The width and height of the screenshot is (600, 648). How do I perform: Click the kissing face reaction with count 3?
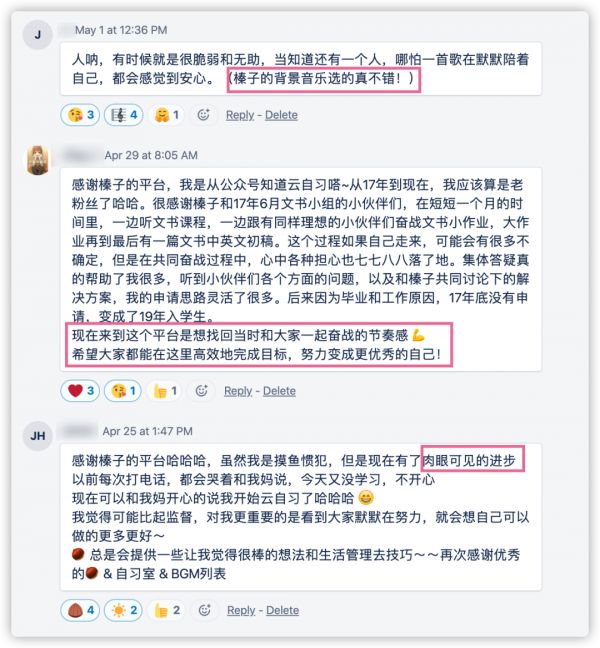pos(81,115)
